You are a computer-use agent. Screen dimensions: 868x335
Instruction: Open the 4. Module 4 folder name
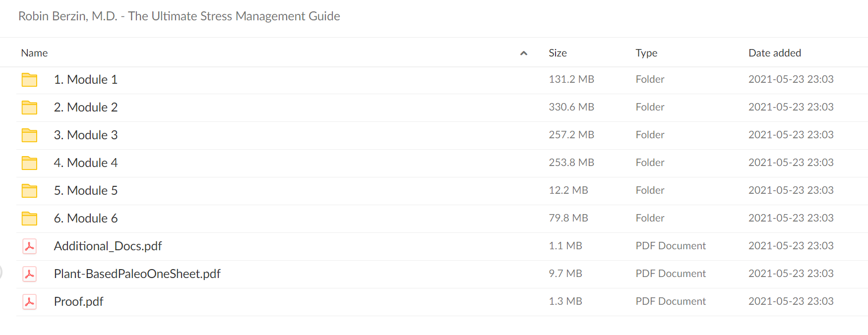click(x=86, y=163)
